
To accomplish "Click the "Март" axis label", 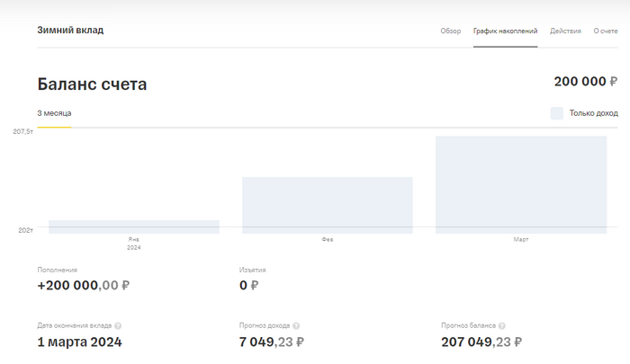I will pos(521,240).
